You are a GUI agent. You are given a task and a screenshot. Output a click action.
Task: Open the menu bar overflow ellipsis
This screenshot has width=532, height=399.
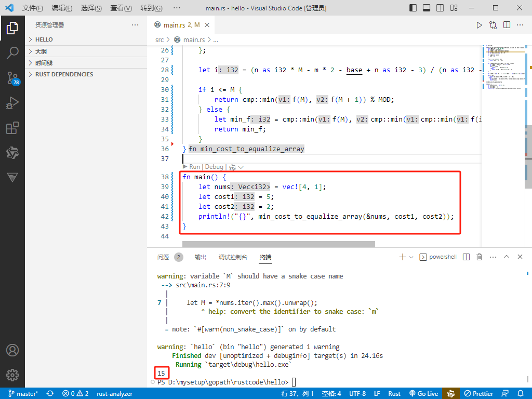point(177,8)
